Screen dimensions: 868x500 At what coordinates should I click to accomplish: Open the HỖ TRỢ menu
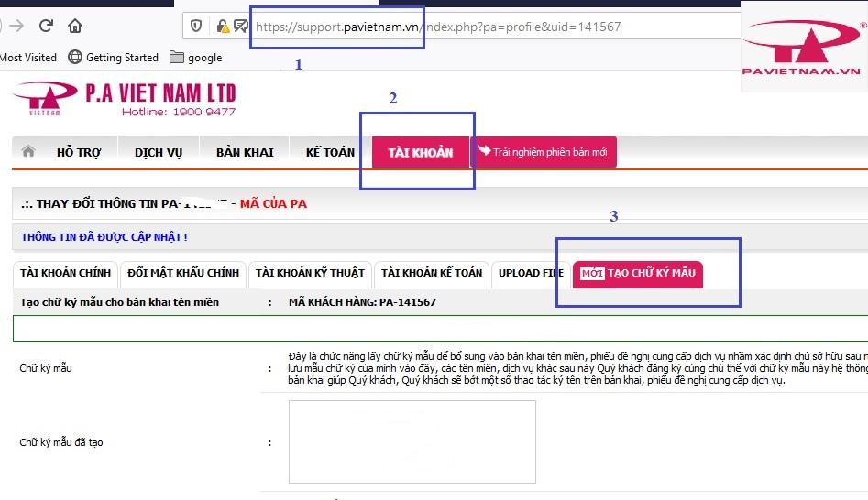tap(79, 152)
